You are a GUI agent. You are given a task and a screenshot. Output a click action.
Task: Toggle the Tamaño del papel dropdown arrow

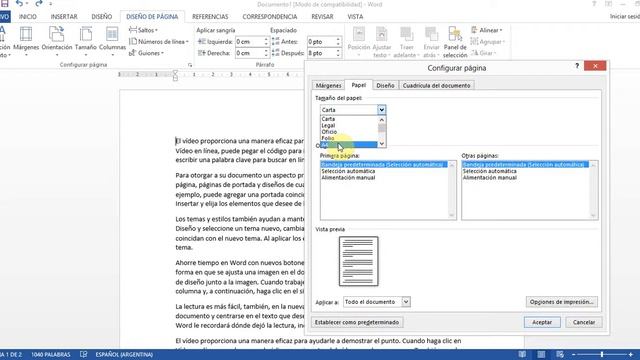coord(381,110)
